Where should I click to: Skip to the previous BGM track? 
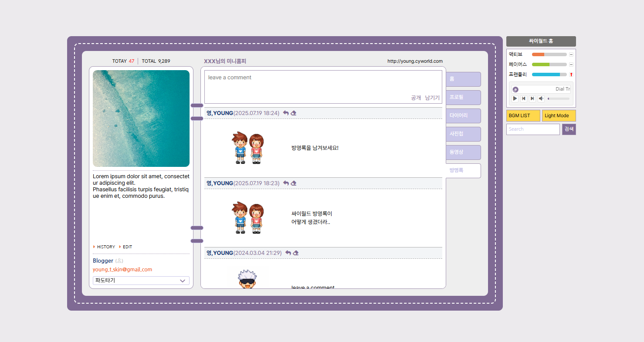tap(524, 98)
